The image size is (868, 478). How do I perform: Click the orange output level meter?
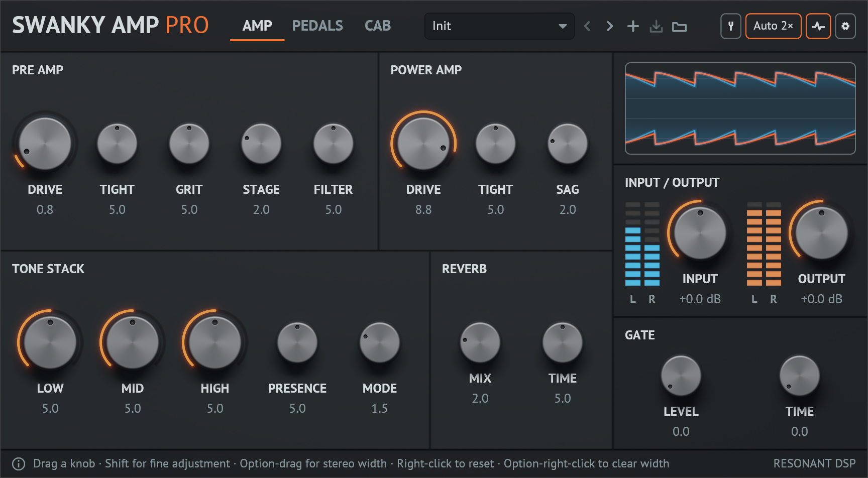click(764, 244)
